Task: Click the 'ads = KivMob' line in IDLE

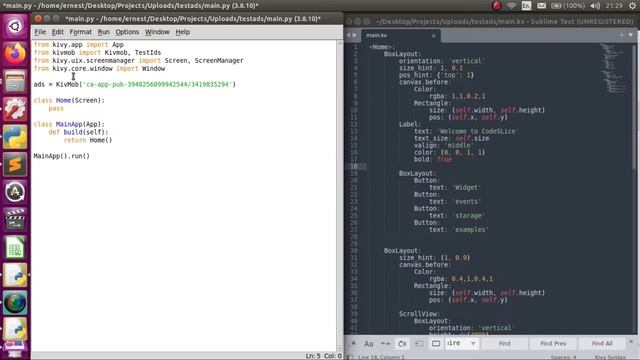Action: (135, 84)
